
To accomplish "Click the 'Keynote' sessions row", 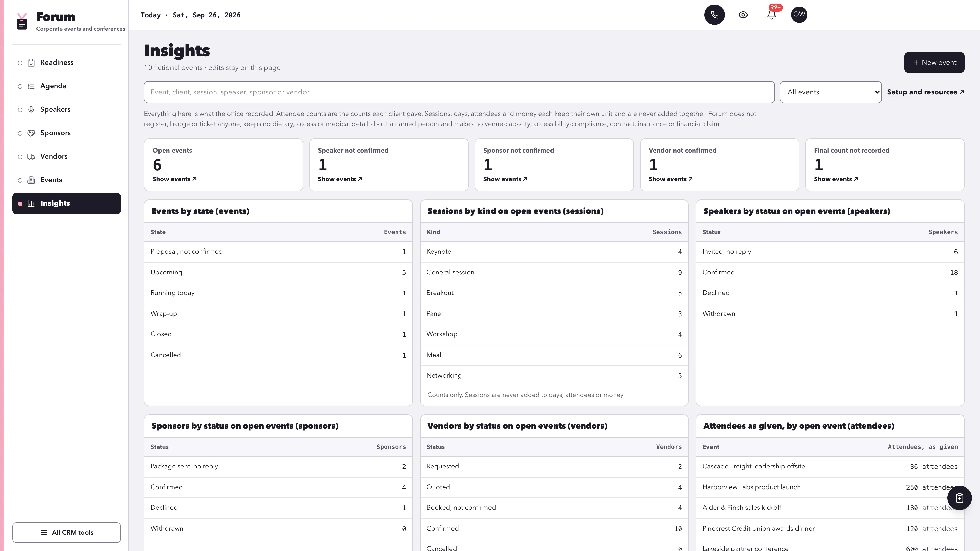I will point(554,252).
